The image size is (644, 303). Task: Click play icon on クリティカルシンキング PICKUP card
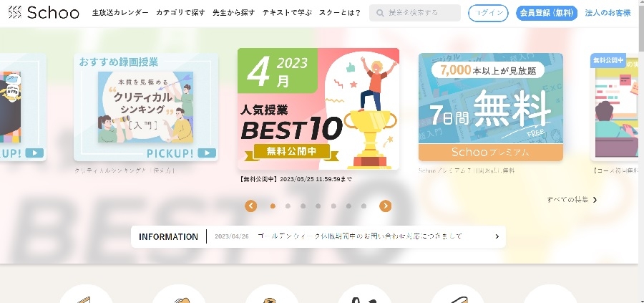(x=207, y=153)
